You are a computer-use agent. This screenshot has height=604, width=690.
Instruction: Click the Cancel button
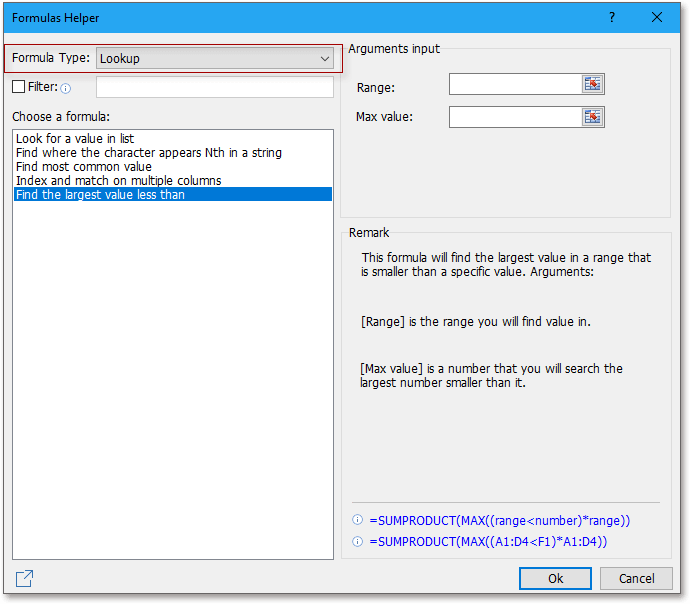(x=637, y=578)
